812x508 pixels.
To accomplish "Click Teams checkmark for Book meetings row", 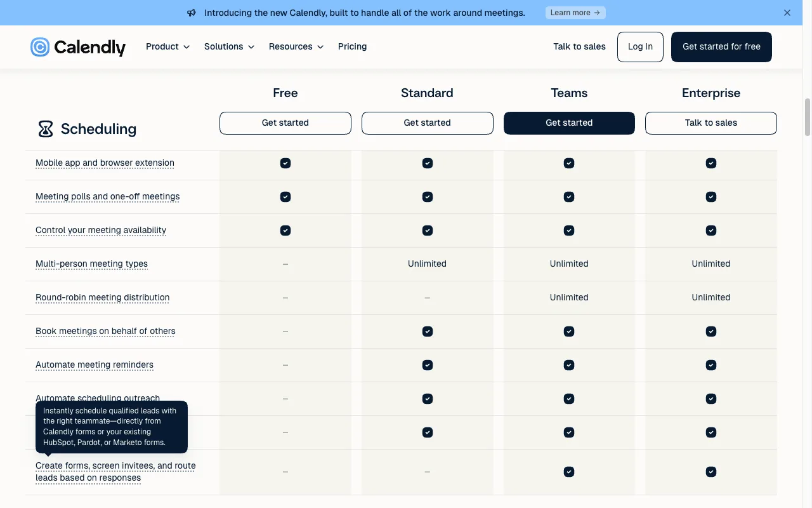I will tap(569, 331).
